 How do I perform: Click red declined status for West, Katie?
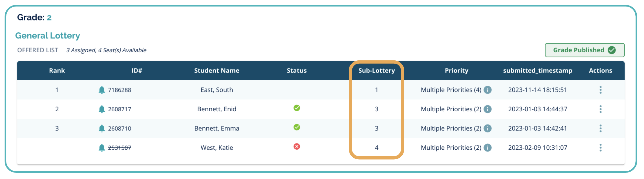click(297, 147)
